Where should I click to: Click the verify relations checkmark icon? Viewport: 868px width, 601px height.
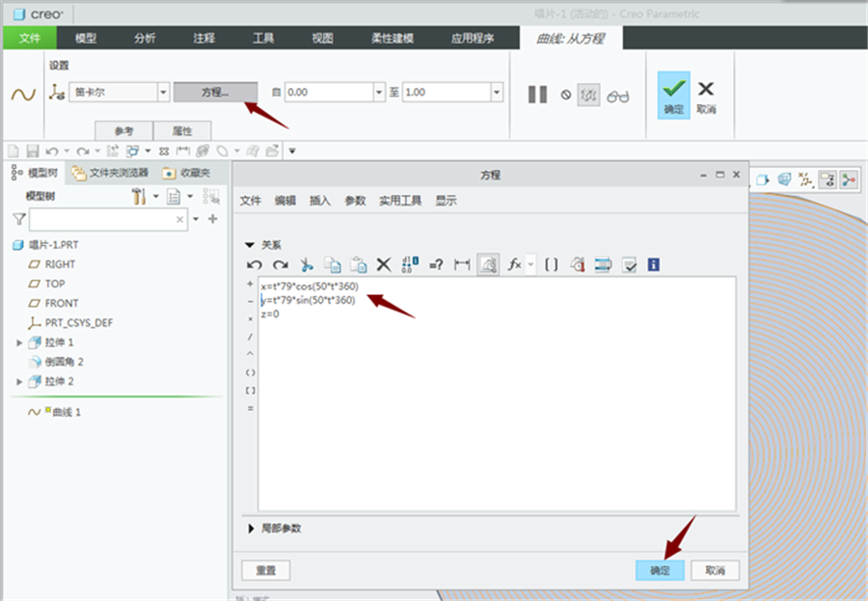tap(630, 264)
